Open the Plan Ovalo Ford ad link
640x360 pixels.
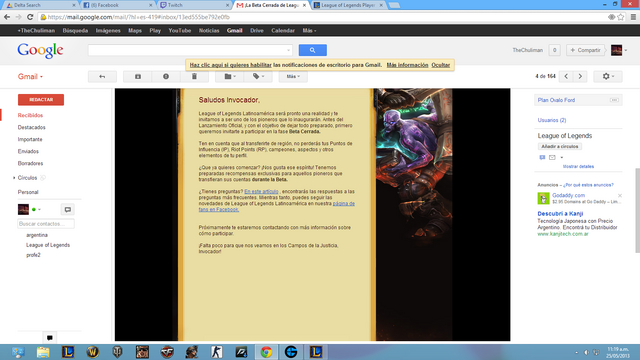556,100
